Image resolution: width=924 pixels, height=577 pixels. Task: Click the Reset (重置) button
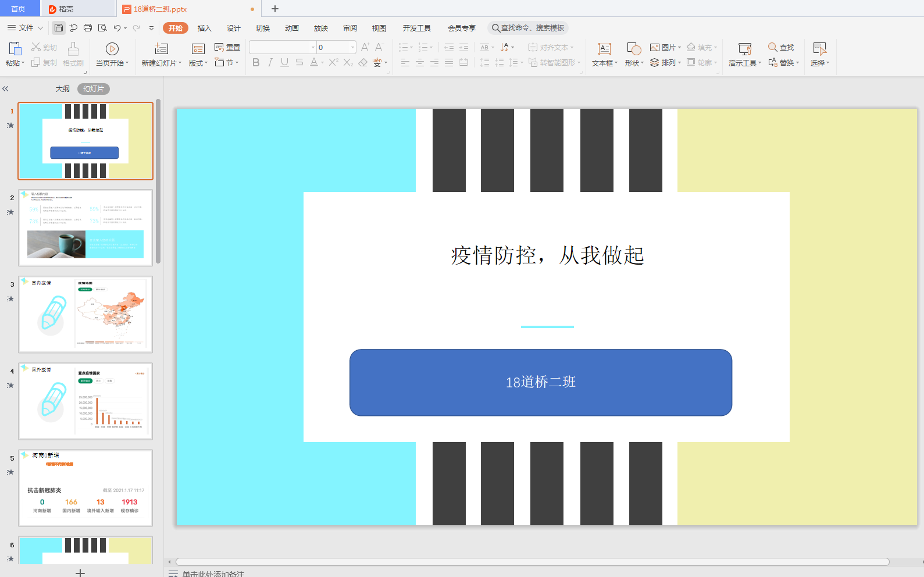[x=227, y=47]
